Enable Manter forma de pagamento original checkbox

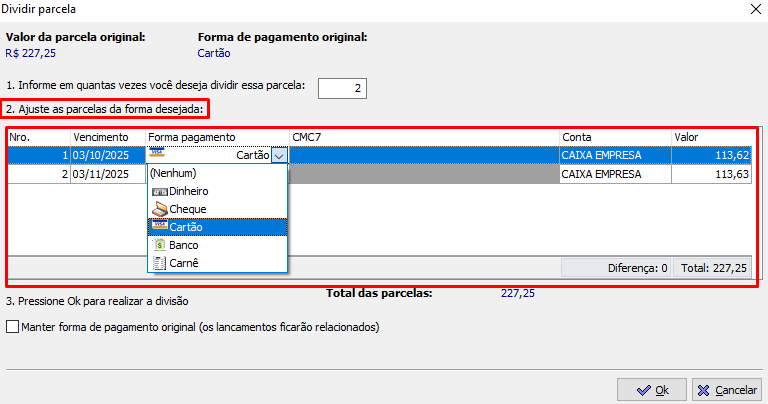click(x=13, y=327)
